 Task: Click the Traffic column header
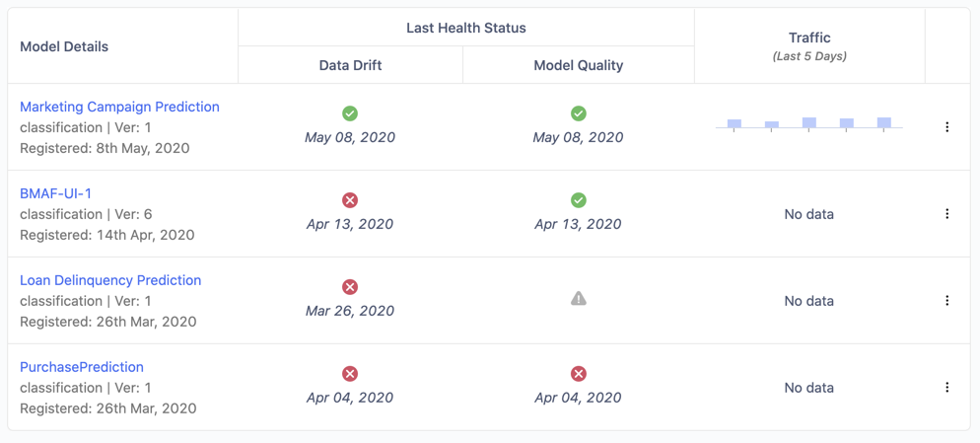[x=809, y=37]
